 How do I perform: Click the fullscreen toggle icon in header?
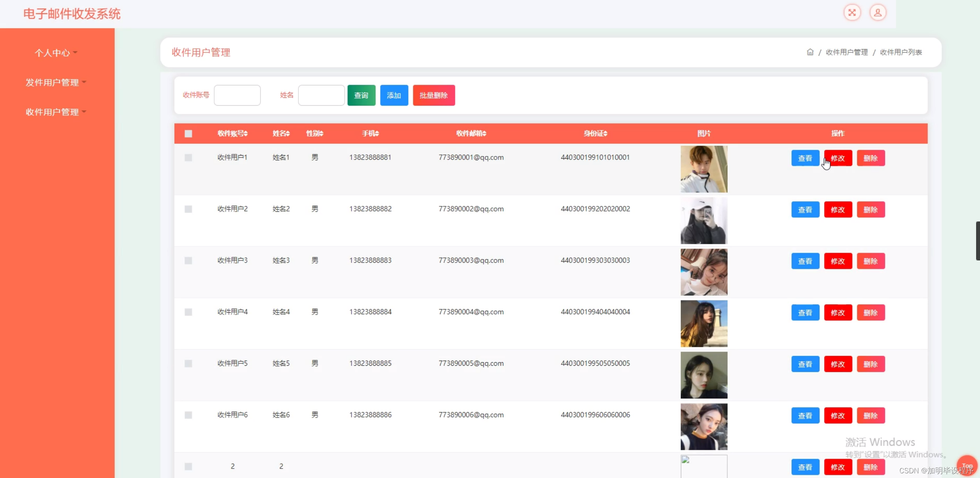click(852, 13)
